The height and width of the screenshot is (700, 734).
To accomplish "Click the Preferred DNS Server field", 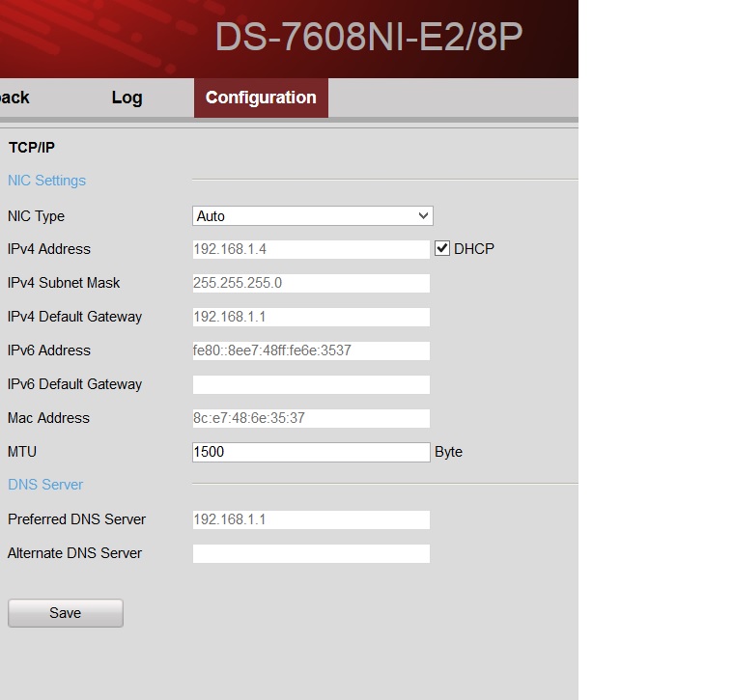I will pos(311,519).
